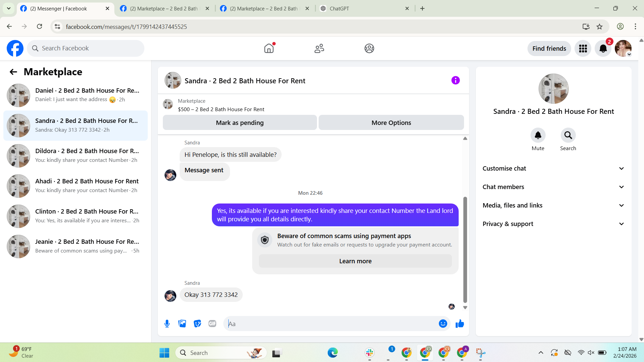Open the account profile picture menu
Image resolution: width=644 pixels, height=362 pixels.
(x=623, y=48)
